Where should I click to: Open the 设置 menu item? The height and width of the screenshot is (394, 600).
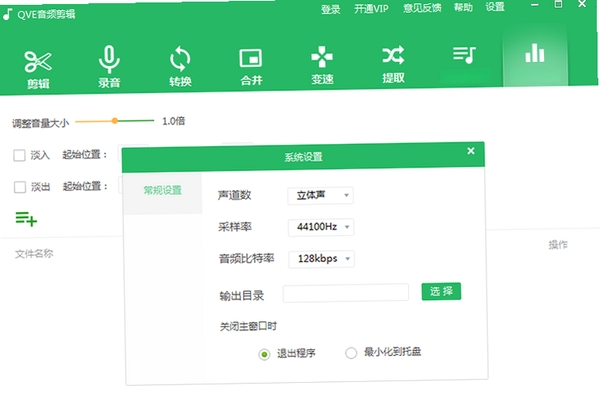[495, 7]
